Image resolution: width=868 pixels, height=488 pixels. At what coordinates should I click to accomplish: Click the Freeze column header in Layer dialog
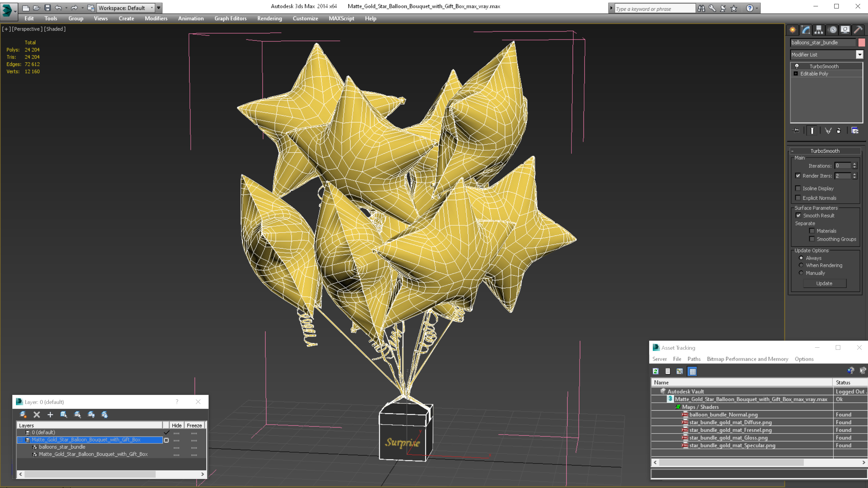194,425
